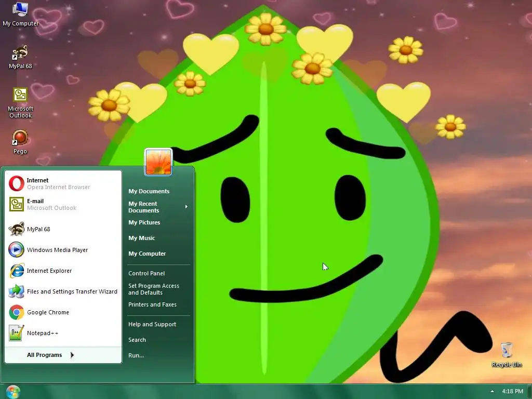This screenshot has height=399, width=532.
Task: Click the Opera icon in Start menu
Action: pyautogui.click(x=16, y=183)
